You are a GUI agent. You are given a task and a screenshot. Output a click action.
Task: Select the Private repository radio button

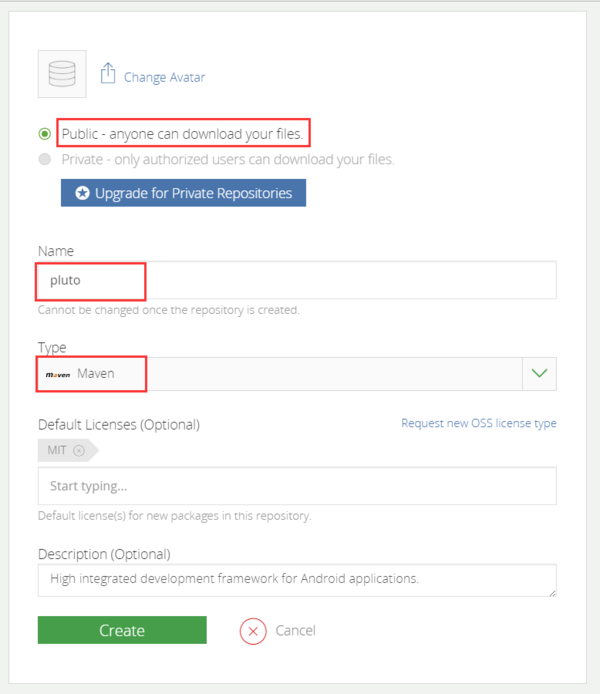click(44, 159)
